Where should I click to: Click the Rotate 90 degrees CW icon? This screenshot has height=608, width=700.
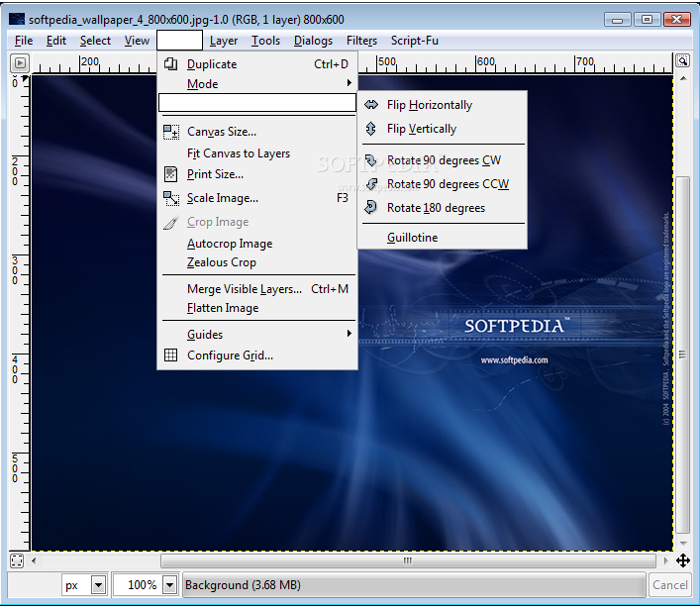371,160
